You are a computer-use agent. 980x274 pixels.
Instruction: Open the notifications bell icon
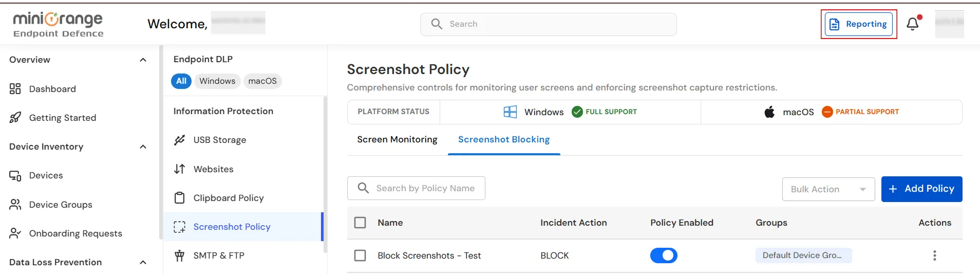click(x=913, y=24)
